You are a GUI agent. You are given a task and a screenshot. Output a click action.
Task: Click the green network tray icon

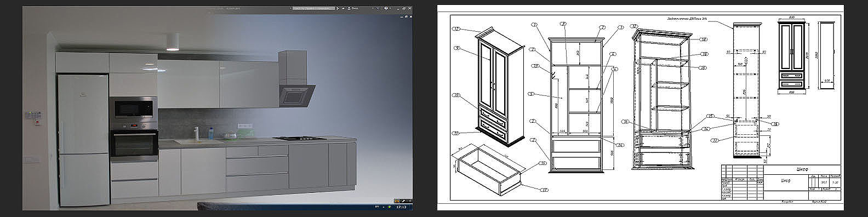click(389, 207)
